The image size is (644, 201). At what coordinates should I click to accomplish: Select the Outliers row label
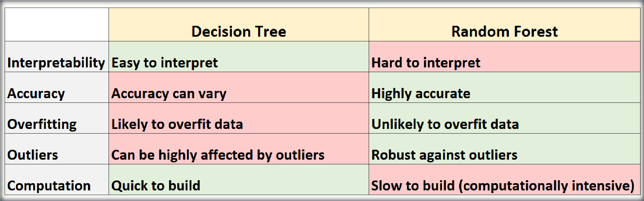(x=57, y=149)
